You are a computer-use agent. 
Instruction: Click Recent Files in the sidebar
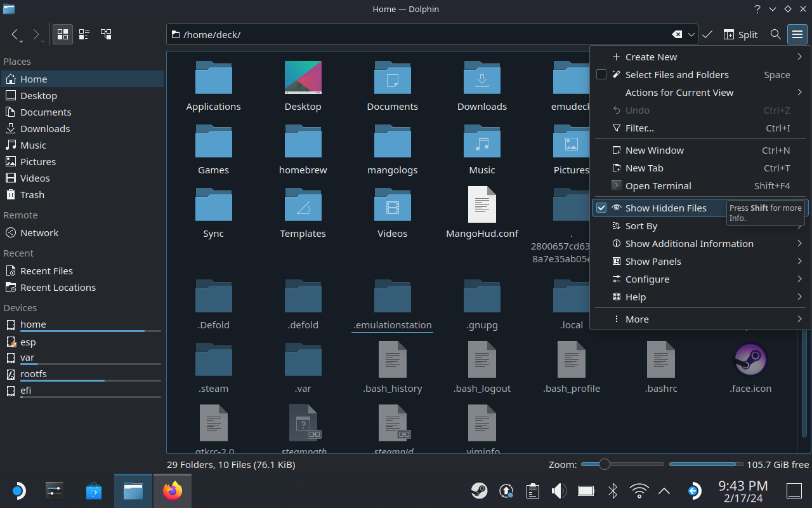(47, 271)
